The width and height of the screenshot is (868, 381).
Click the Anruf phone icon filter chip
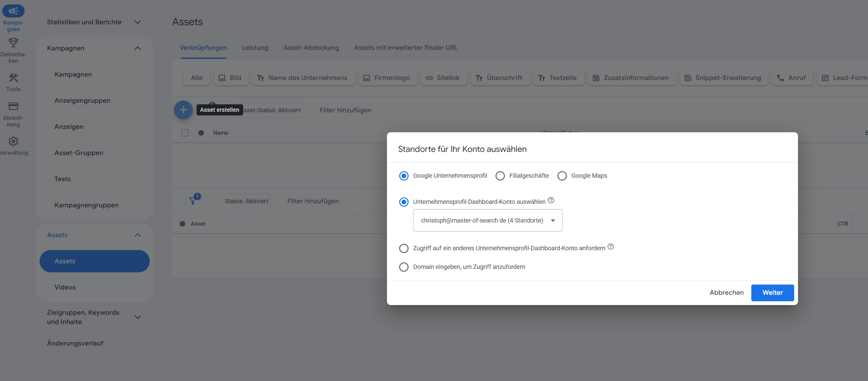[780, 78]
